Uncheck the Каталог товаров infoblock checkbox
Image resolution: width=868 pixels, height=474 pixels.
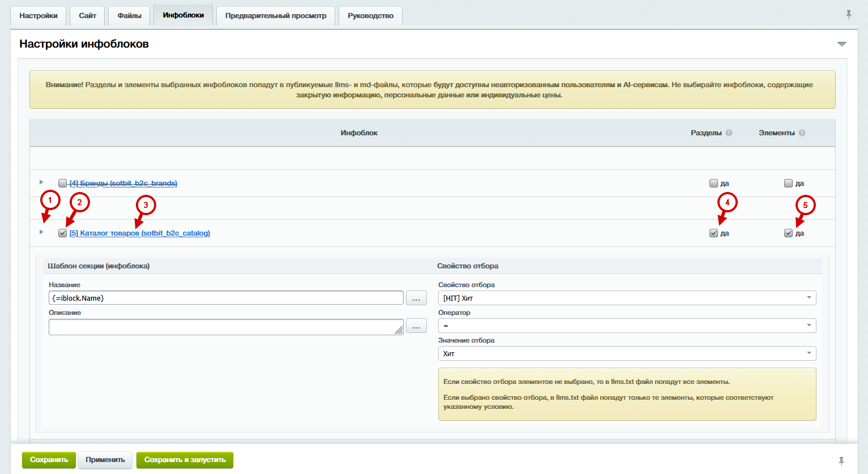point(63,233)
